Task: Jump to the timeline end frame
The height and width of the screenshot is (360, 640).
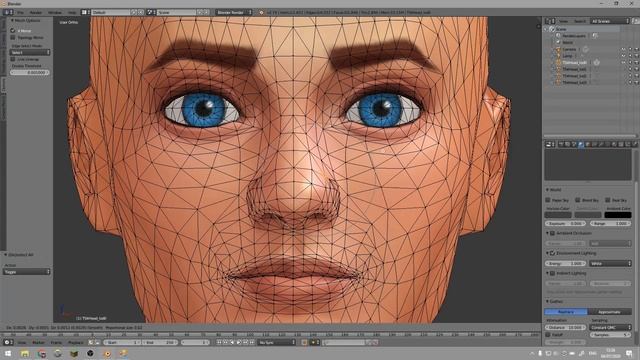Action: click(x=252, y=342)
